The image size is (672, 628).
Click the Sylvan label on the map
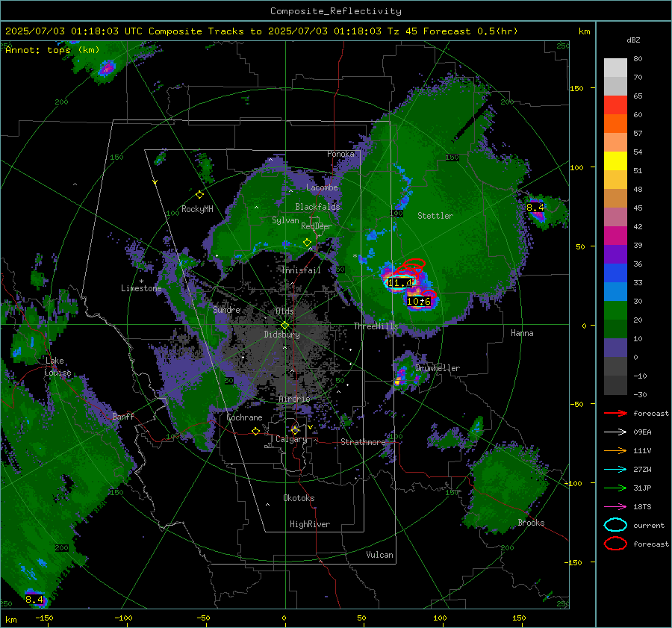click(285, 220)
